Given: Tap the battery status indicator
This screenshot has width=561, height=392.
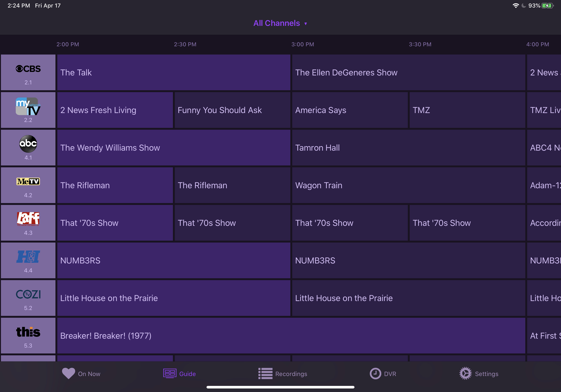Looking at the screenshot, I should [x=547, y=6].
